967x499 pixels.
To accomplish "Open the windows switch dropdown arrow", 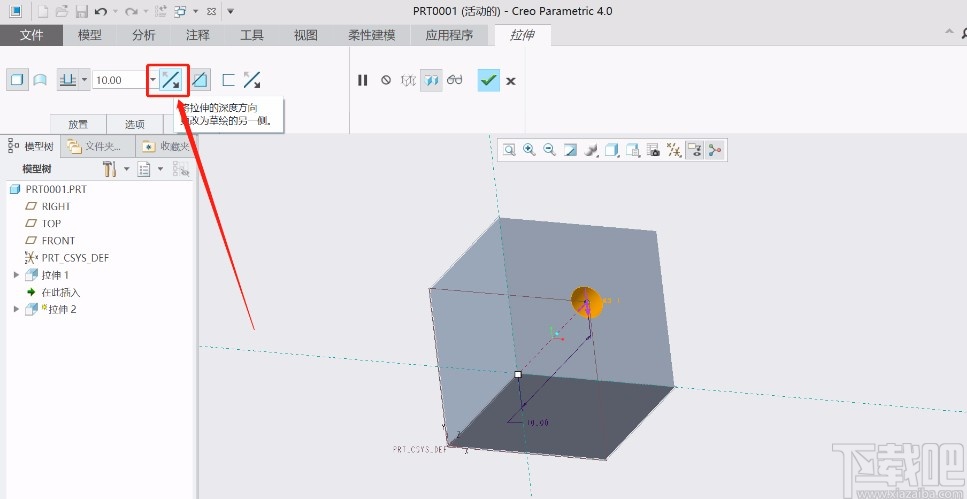I will click(x=195, y=12).
